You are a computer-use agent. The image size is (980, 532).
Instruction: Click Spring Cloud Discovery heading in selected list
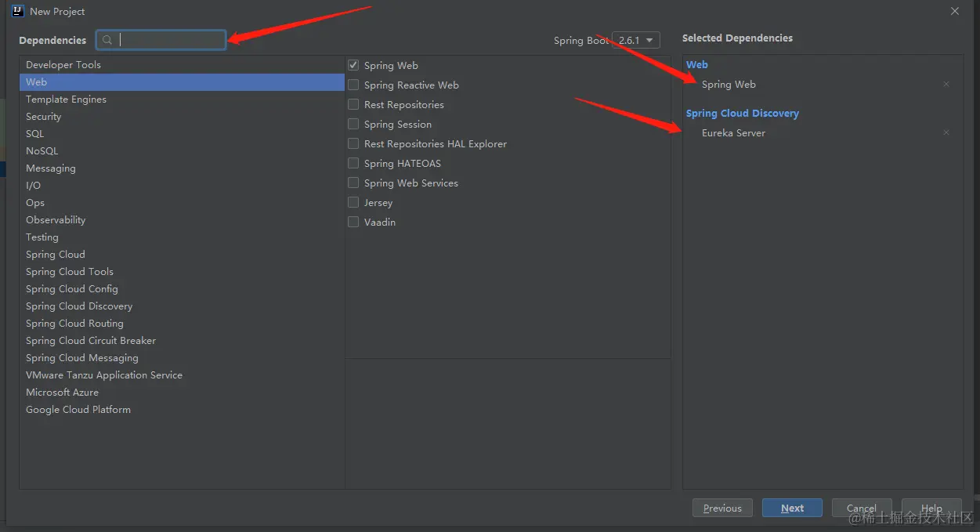tap(743, 113)
